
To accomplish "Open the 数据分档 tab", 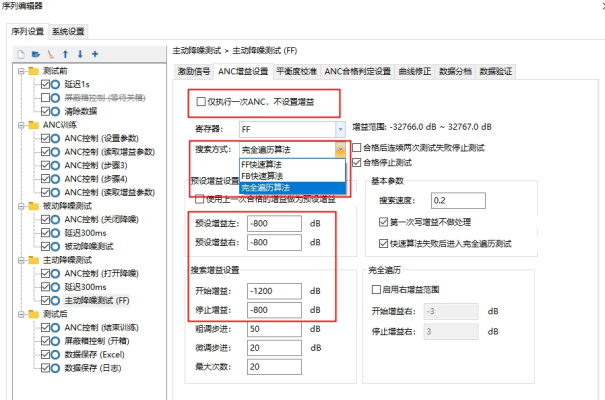I will (x=455, y=71).
